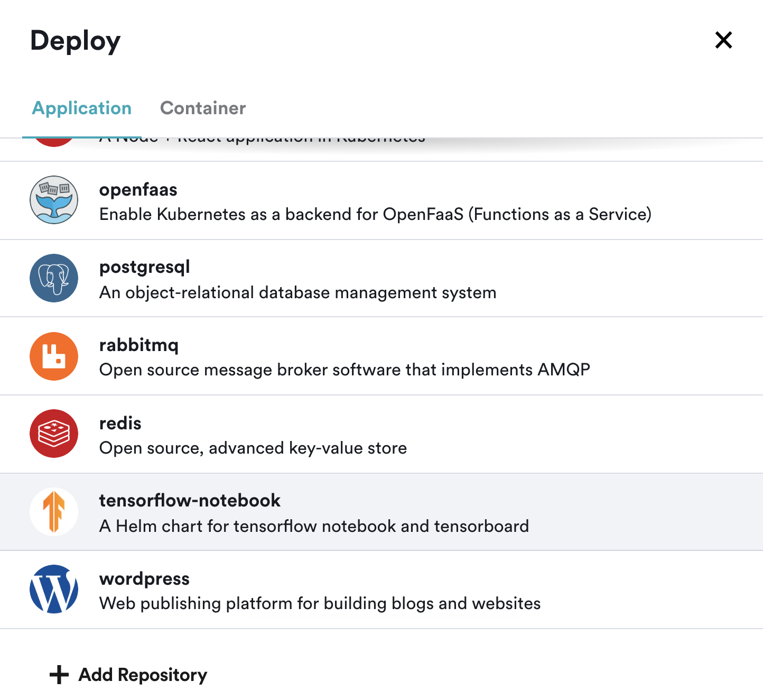Viewport: 763px width, 700px height.
Task: Select the openfaas application name
Action: pos(138,190)
